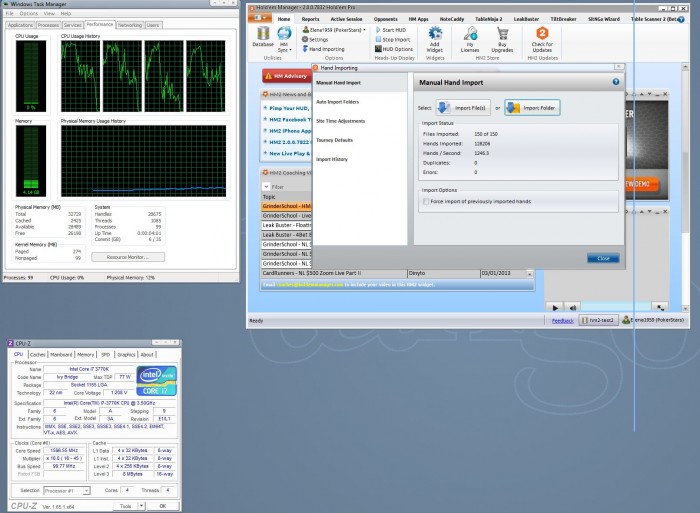Click the help icon in Manual Hand Import
The width and height of the screenshot is (700, 513).
615,82
